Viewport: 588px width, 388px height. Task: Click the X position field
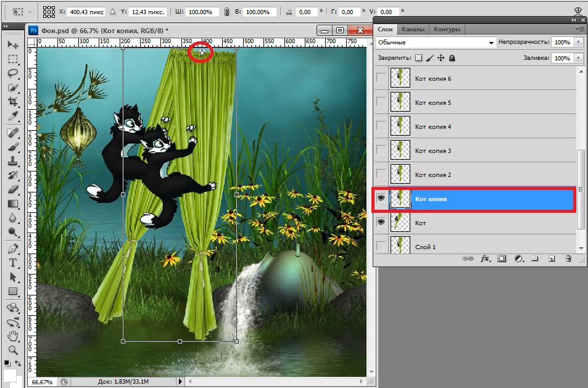point(86,12)
